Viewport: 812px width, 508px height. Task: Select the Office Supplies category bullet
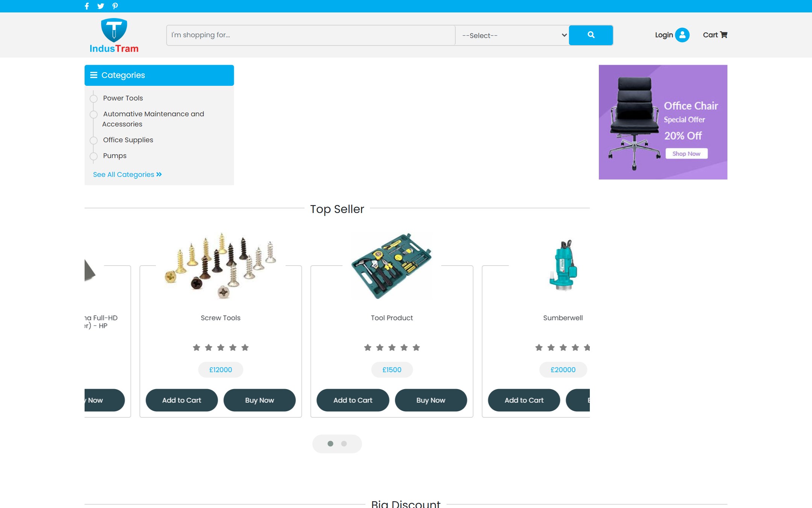click(x=94, y=140)
